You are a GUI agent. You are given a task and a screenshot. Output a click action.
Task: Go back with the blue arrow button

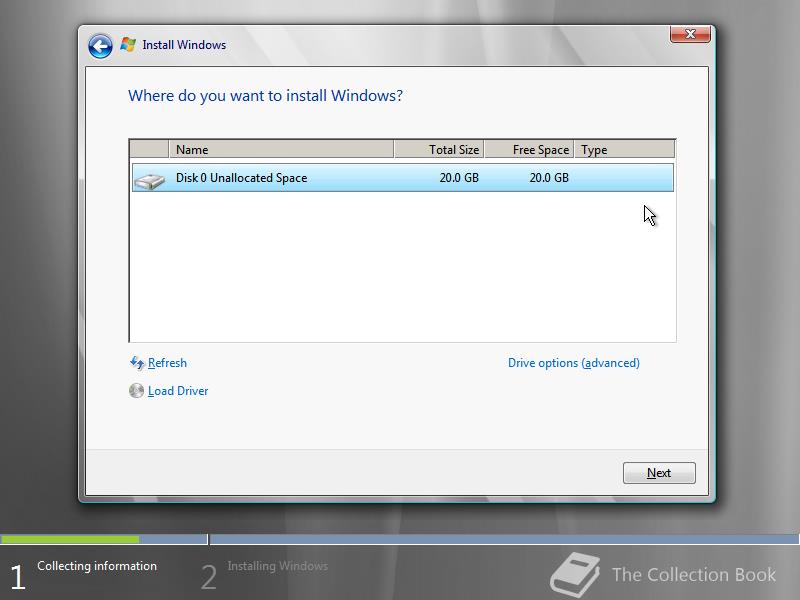[100, 46]
